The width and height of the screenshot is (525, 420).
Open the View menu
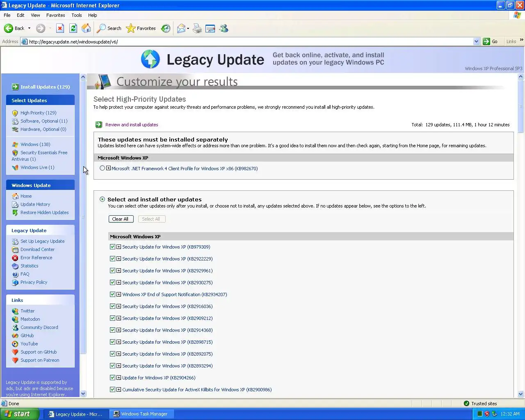tap(35, 15)
